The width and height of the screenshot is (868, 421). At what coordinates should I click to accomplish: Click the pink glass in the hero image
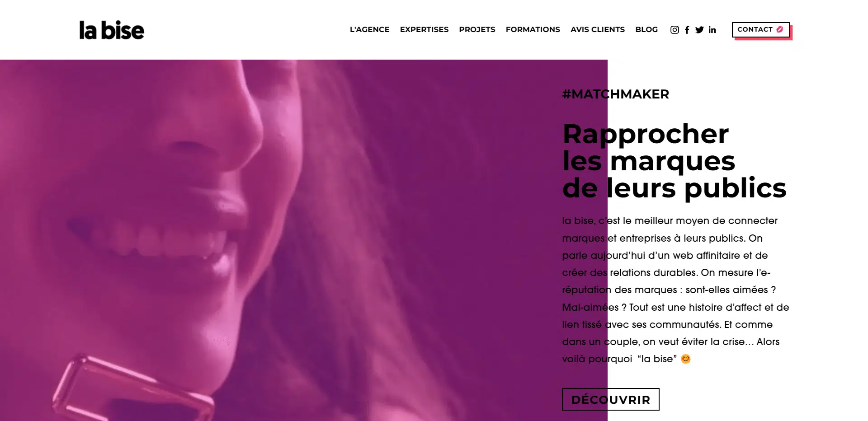[x=132, y=389]
